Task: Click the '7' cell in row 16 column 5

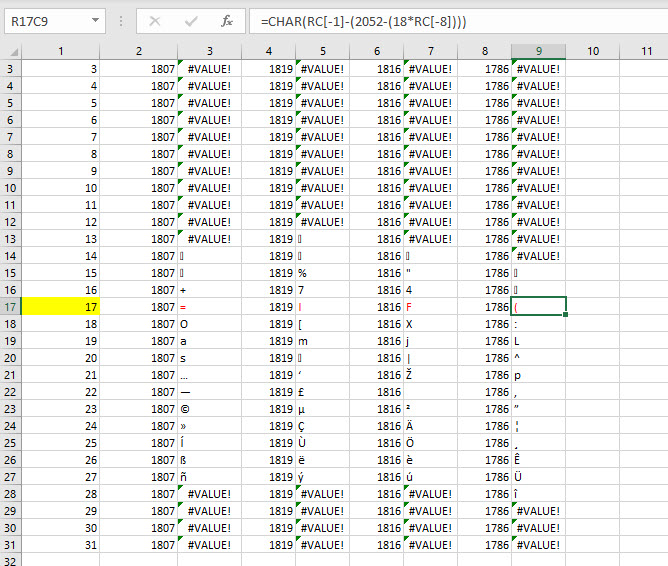Action: coord(322,290)
